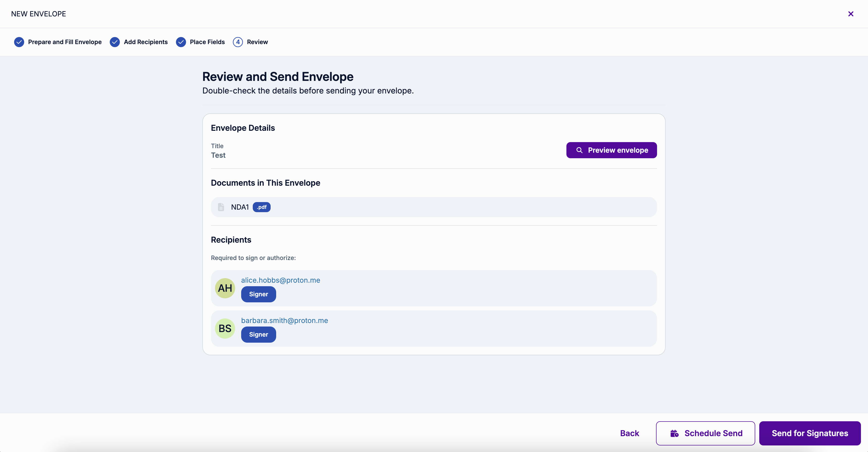Viewport: 868px width, 452px height.
Task: Click the Add Recipients step checkmark icon
Action: pos(115,42)
